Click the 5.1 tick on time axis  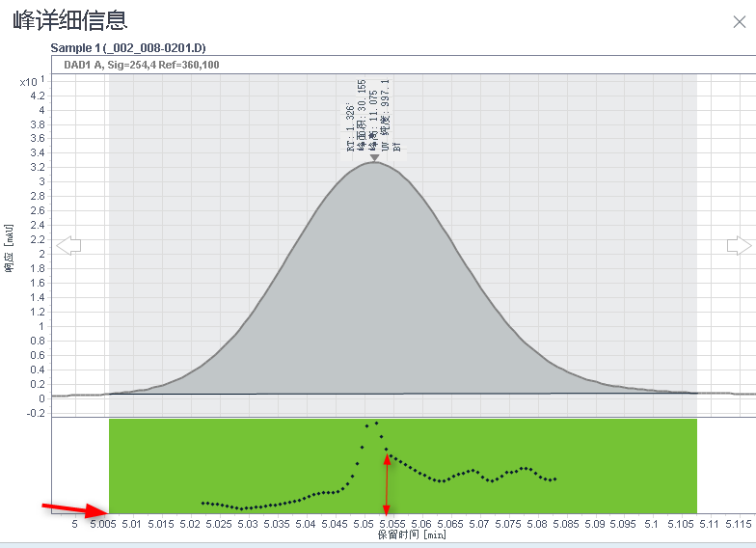(652, 524)
